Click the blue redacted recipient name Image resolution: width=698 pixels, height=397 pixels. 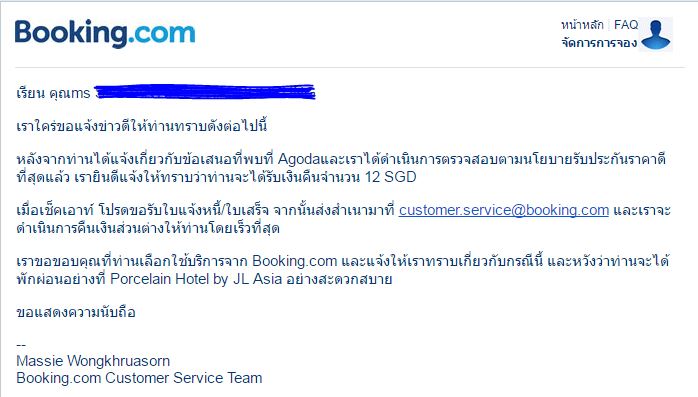[205, 92]
